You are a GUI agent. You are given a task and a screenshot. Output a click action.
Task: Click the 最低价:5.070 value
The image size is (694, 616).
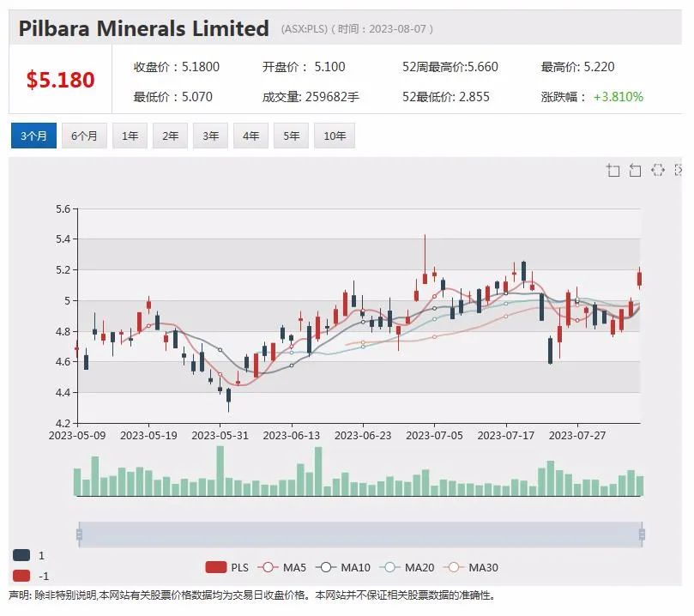(x=173, y=97)
